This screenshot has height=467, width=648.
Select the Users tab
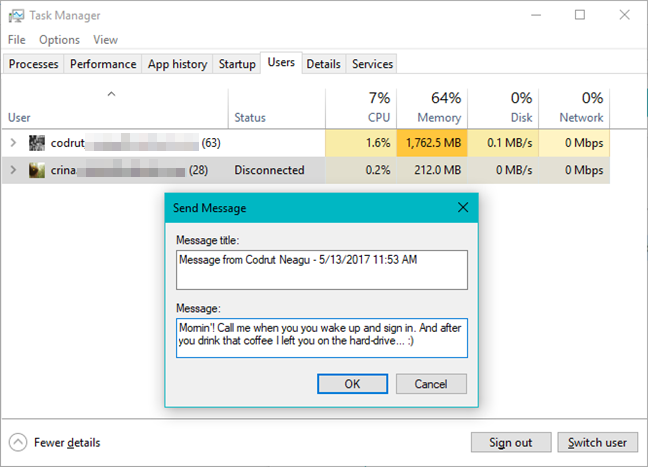coord(281,62)
